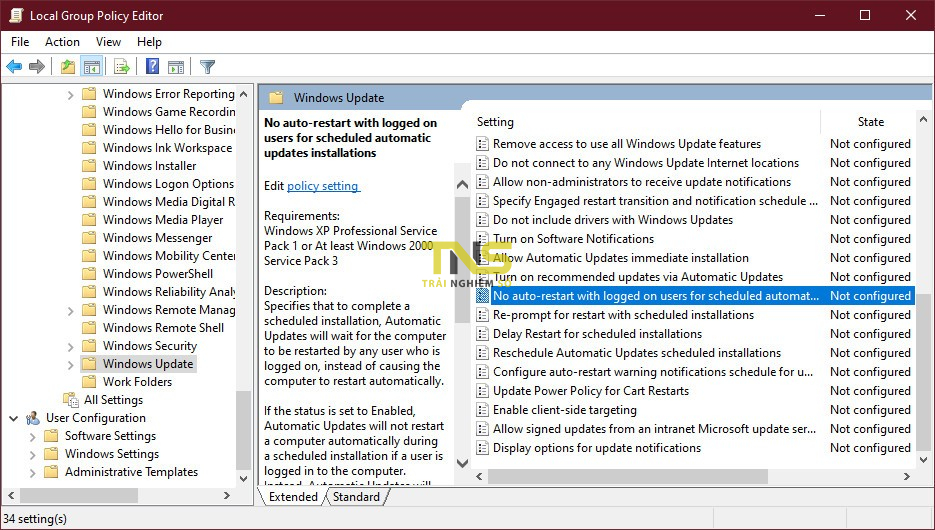Click the All Settings icon in tree
Screen dimensions: 935x530
pos(71,399)
